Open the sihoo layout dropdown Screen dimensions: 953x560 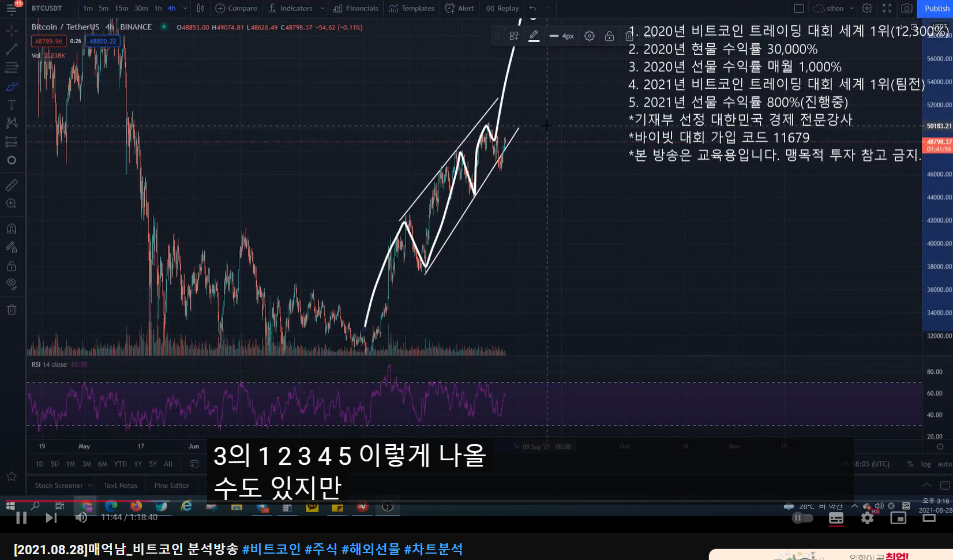(x=834, y=8)
